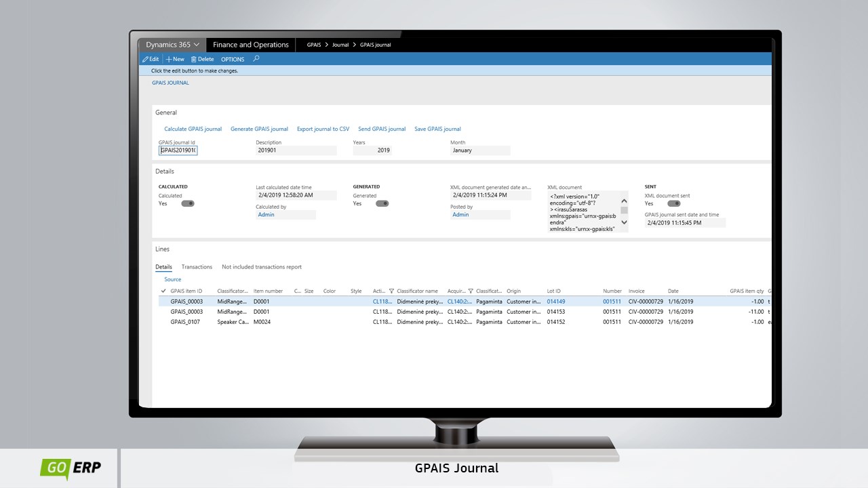868x488 pixels.
Task: Click GPAIS journal sent date time field
Action: point(685,222)
